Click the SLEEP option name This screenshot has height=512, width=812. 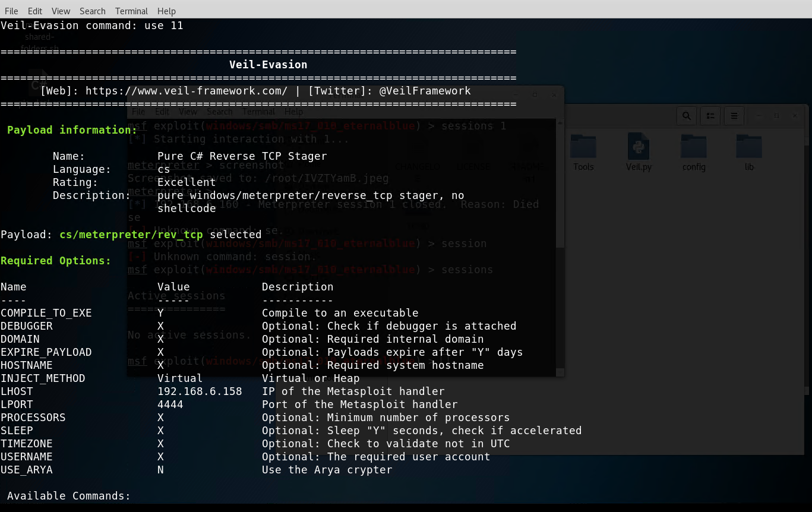(x=17, y=431)
